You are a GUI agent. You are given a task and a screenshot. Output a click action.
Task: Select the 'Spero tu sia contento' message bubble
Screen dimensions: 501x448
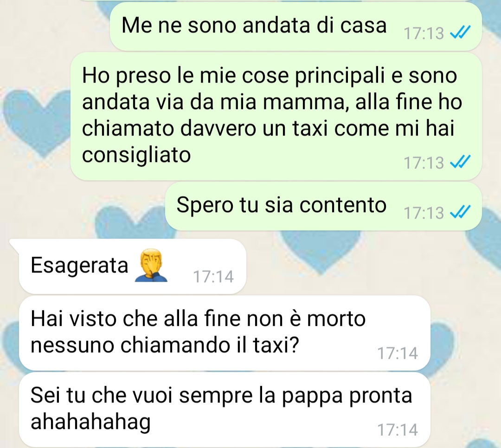tap(323, 206)
